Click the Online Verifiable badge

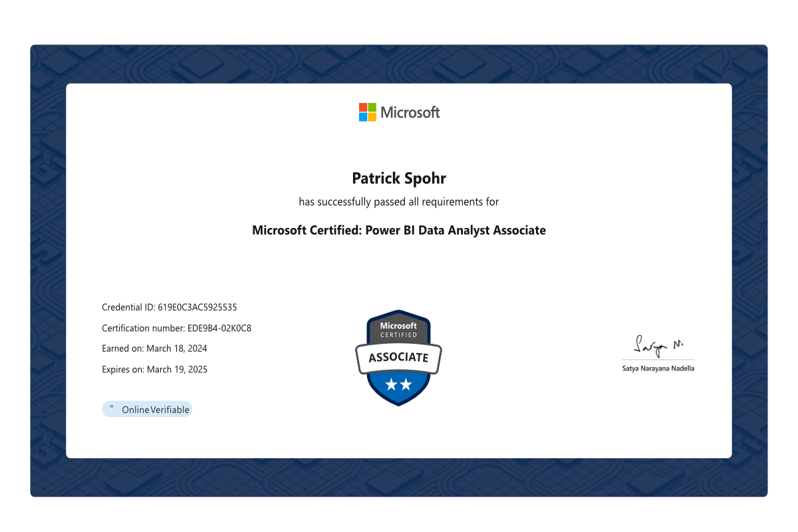pos(155,410)
